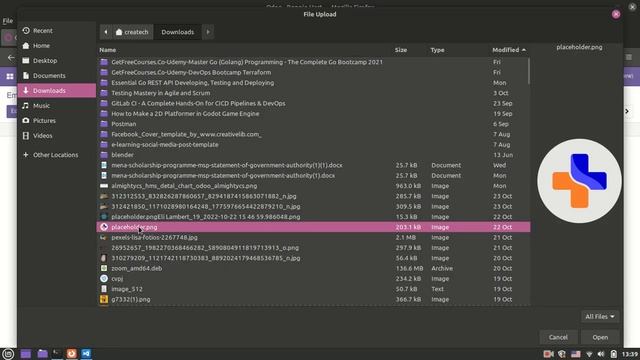Select Essential Go REST API folder

(x=313, y=83)
